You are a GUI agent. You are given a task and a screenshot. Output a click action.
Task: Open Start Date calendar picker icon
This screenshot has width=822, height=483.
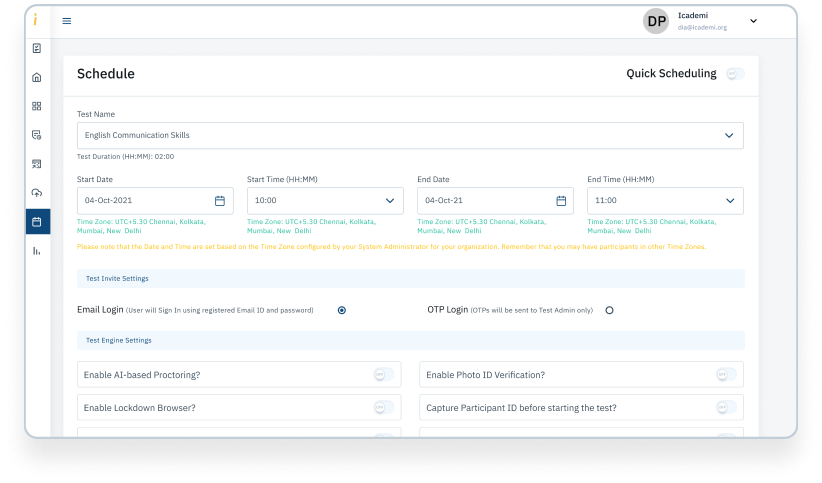point(220,201)
